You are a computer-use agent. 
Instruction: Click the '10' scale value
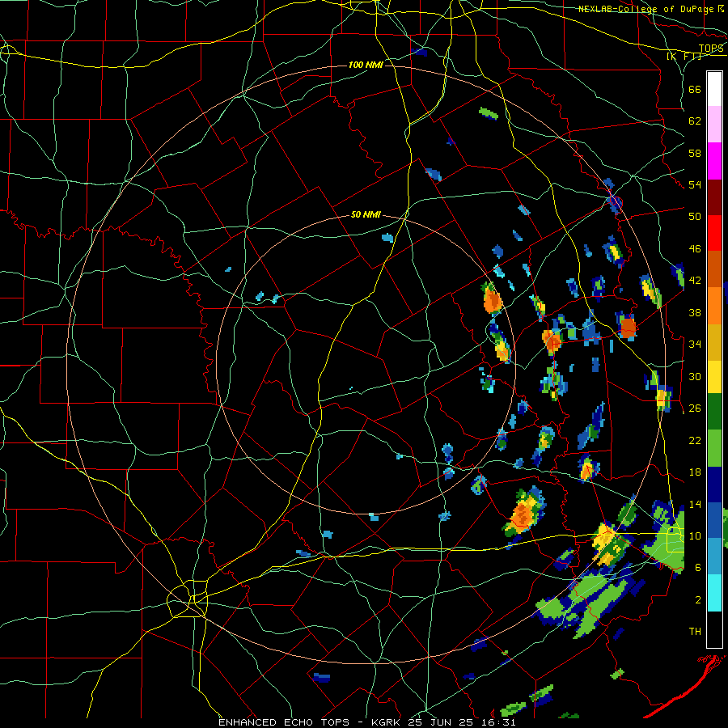click(x=695, y=536)
